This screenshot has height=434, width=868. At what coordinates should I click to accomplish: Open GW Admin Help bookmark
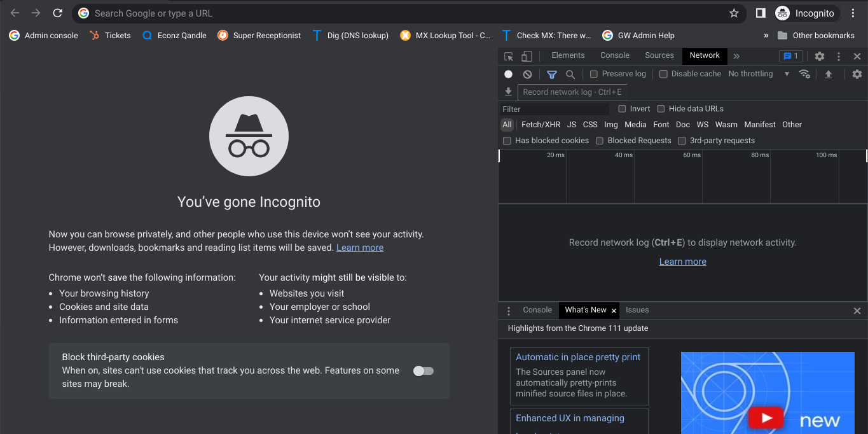[x=638, y=36]
